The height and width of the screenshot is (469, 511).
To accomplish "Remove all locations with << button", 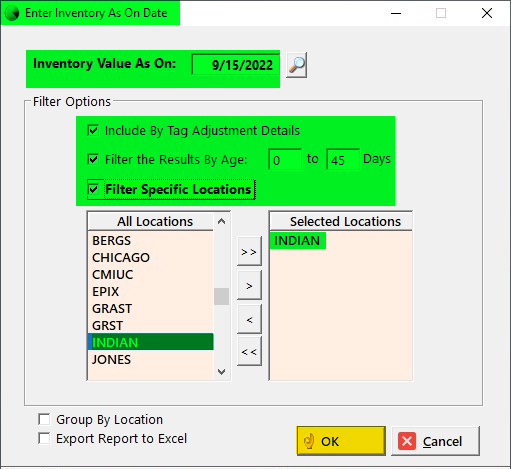I will [x=249, y=351].
